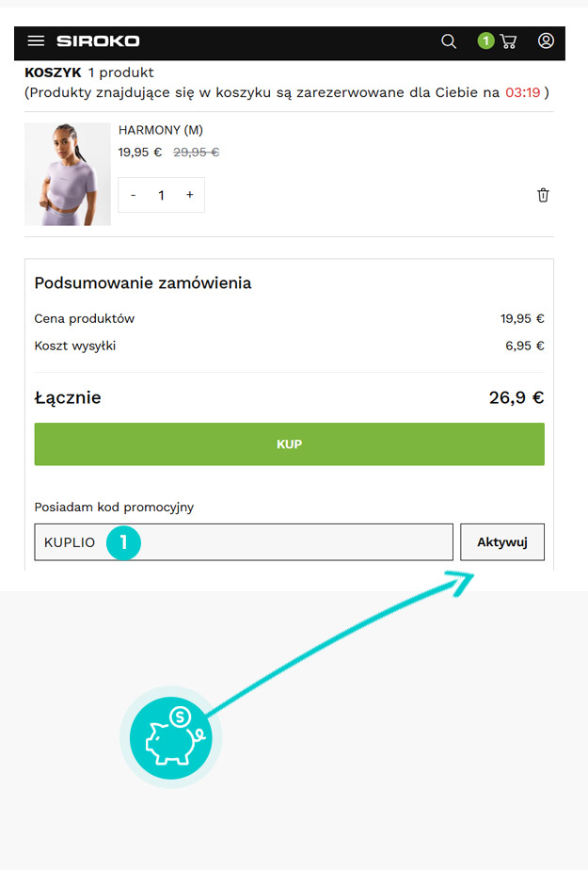The image size is (588, 870).
Task: Click Aktywuj to apply promo code
Action: tap(502, 542)
